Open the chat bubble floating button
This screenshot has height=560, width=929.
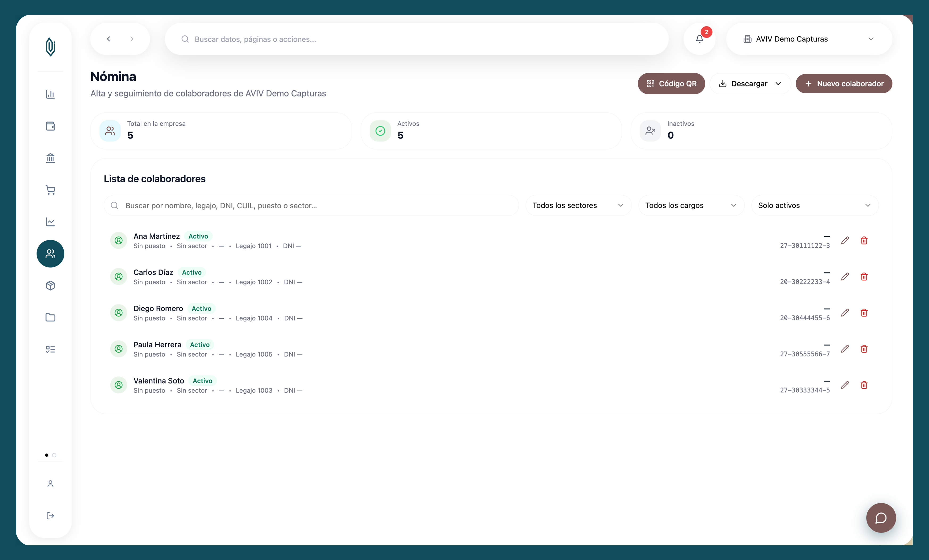click(x=881, y=518)
